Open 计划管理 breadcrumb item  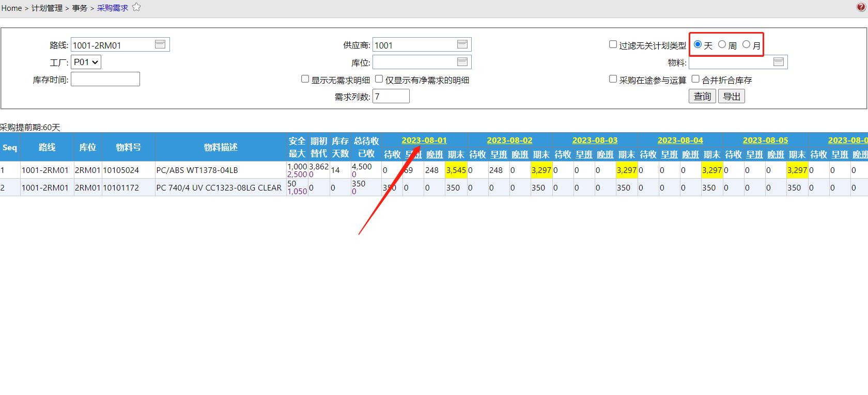47,8
